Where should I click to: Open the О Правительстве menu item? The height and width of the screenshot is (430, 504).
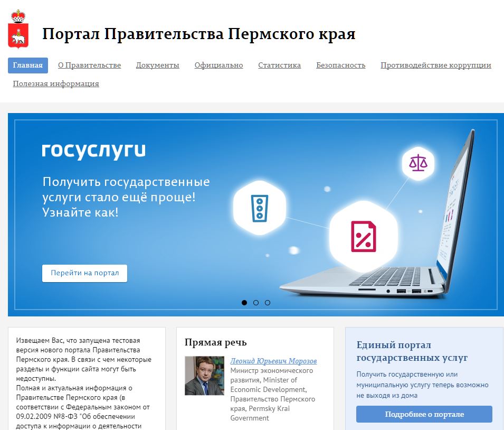pyautogui.click(x=89, y=66)
